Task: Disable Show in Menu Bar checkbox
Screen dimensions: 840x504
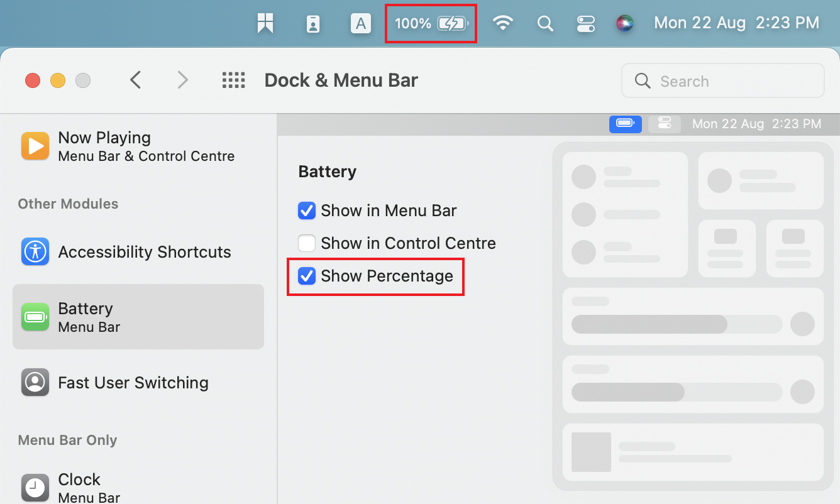Action: coord(306,211)
